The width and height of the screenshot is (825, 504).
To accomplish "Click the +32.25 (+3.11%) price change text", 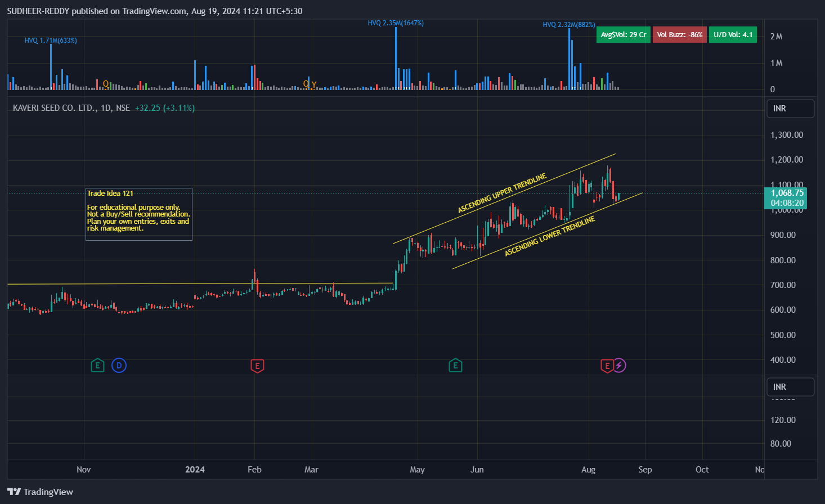I will click(x=165, y=108).
